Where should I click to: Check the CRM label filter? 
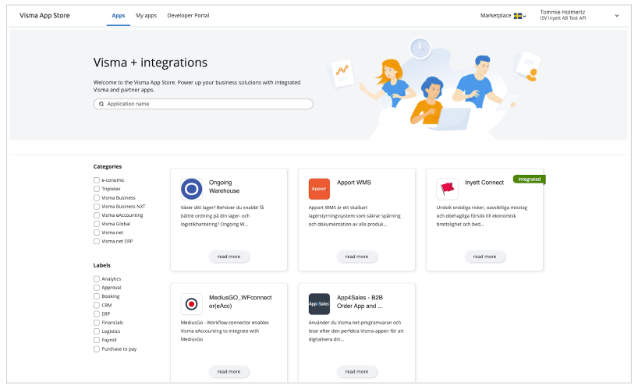click(97, 305)
